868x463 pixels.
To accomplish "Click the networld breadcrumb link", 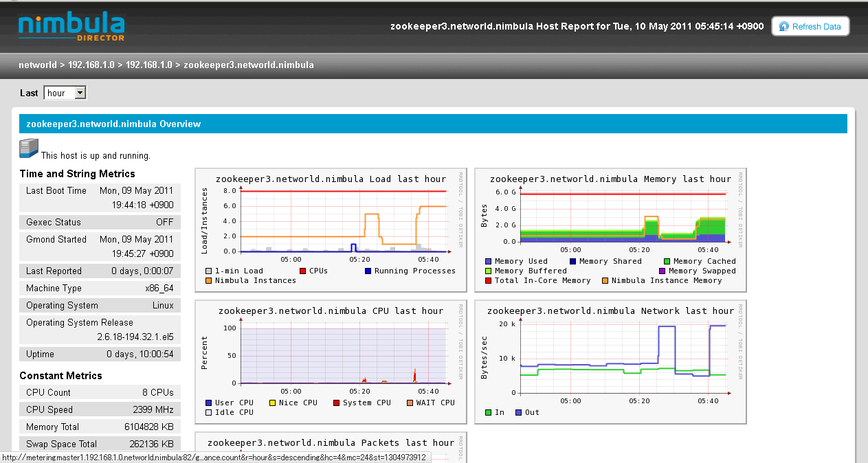I will click(x=38, y=65).
